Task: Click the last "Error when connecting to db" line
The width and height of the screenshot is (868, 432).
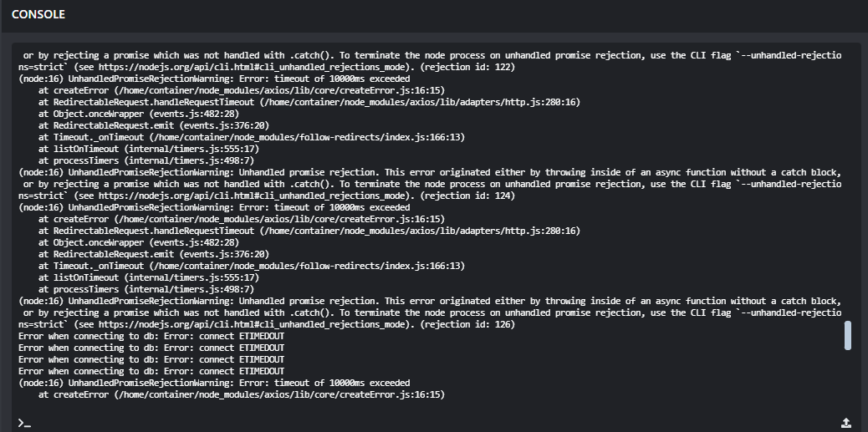Action: coord(151,371)
